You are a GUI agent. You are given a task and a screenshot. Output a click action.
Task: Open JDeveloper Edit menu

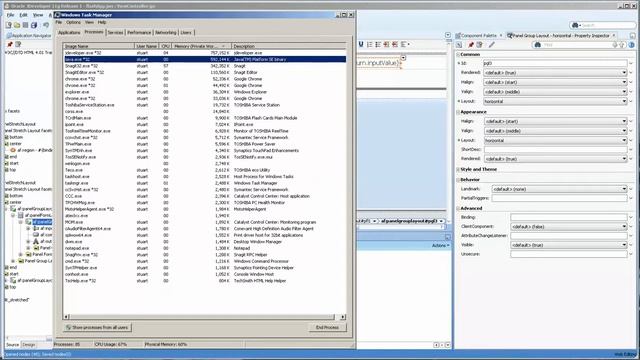(x=23, y=15)
